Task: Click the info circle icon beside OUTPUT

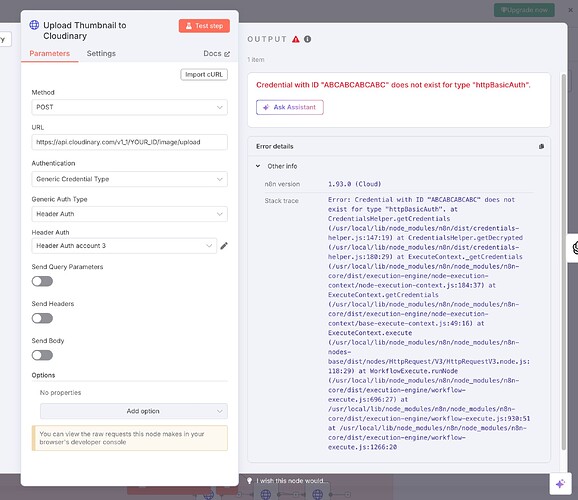Action: pyautogui.click(x=307, y=39)
